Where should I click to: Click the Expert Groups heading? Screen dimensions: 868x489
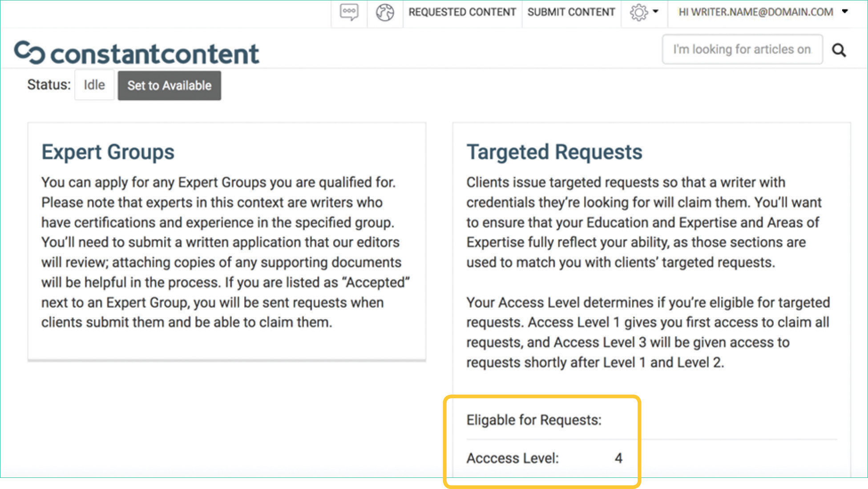108,152
